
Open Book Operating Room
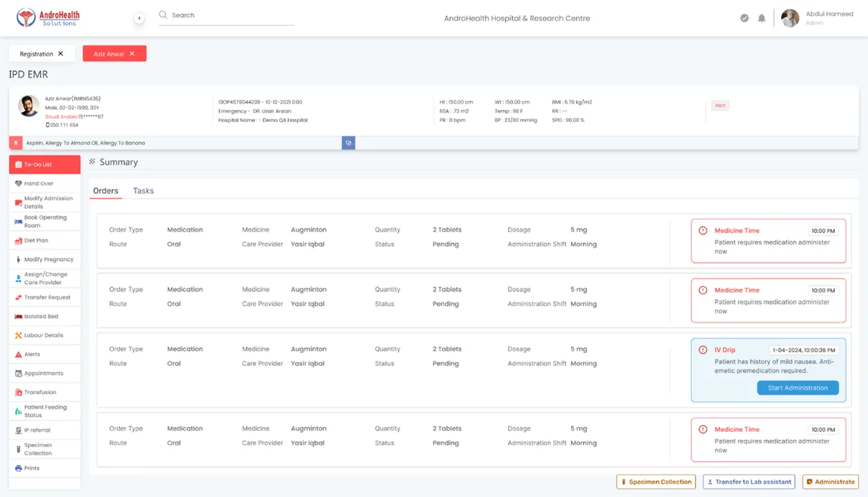[45, 222]
